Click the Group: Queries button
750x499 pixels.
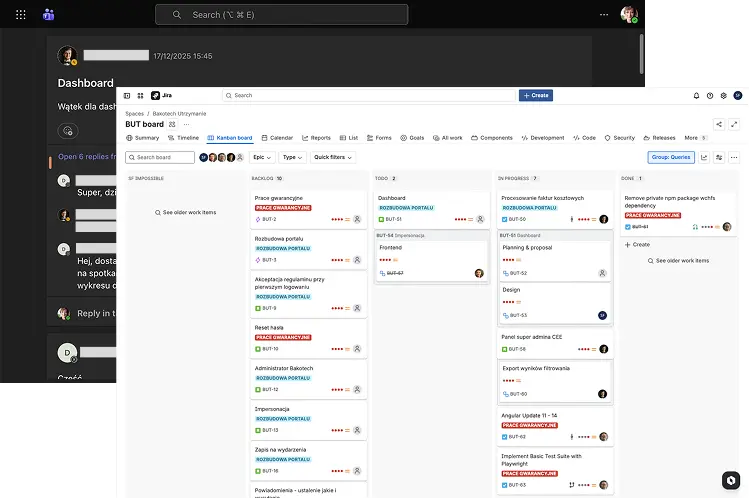click(x=671, y=157)
